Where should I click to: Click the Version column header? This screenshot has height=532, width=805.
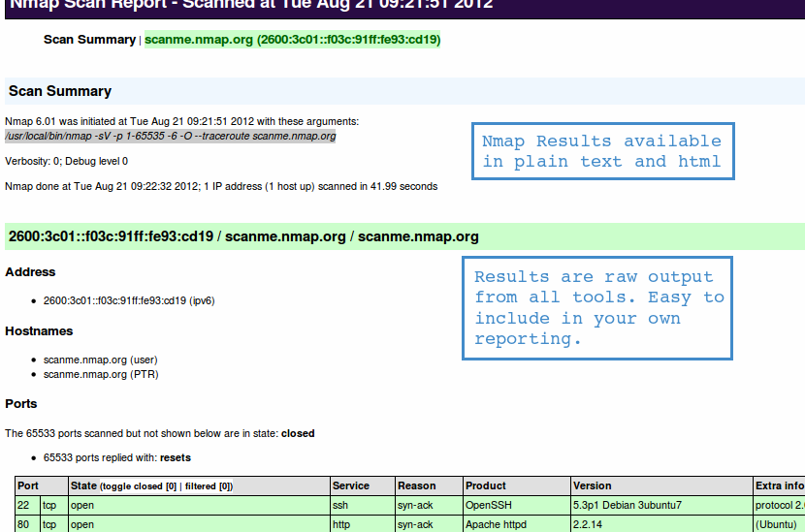click(661, 485)
